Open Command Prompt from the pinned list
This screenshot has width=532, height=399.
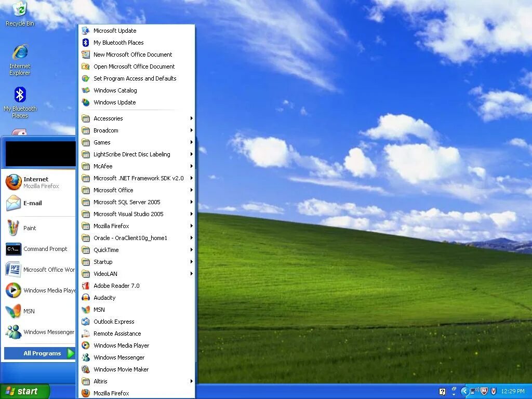pos(37,249)
